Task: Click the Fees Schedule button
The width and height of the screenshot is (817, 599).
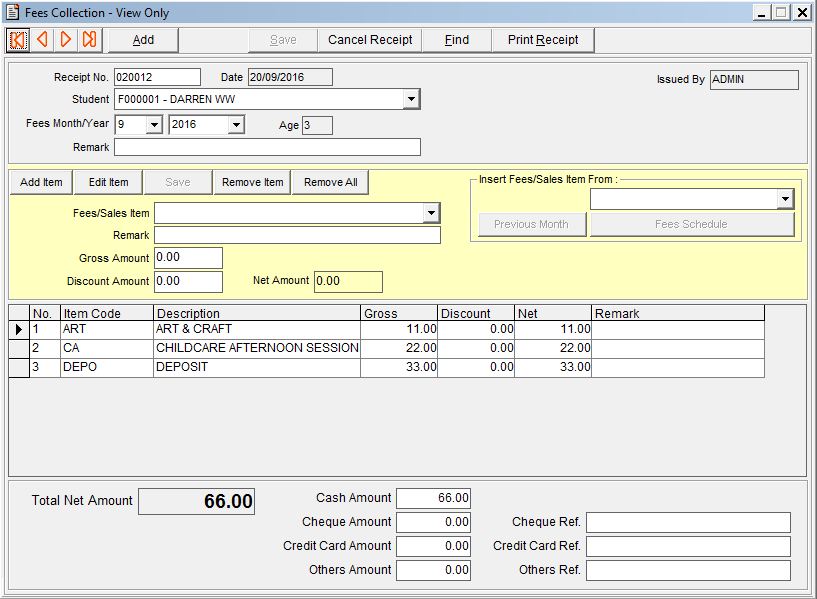Action: 691,224
